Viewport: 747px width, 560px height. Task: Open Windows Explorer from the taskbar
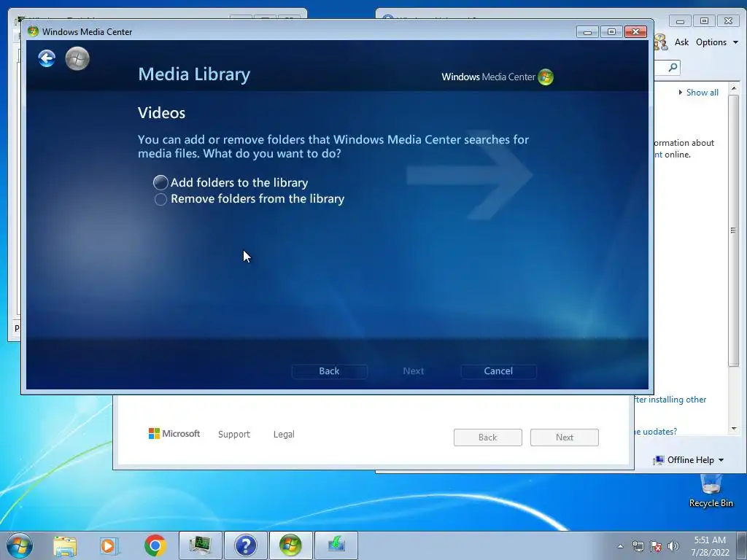65,546
